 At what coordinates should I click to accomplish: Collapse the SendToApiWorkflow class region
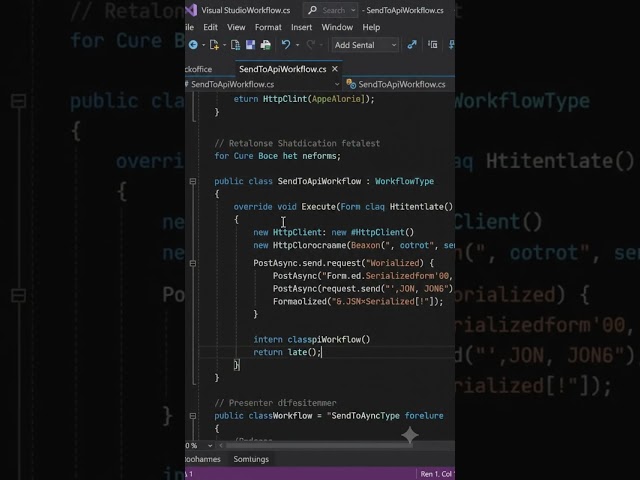(x=193, y=181)
